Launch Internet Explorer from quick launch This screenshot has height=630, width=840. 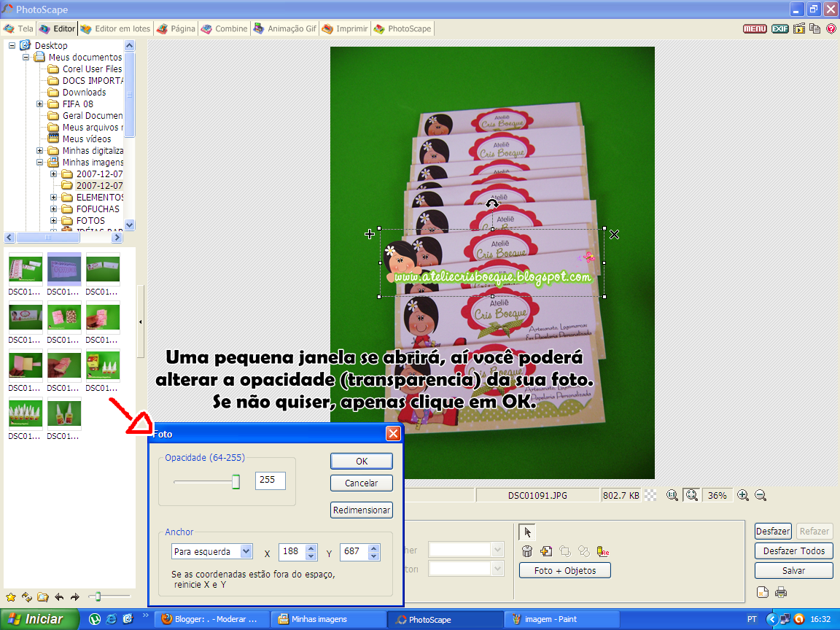[111, 619]
